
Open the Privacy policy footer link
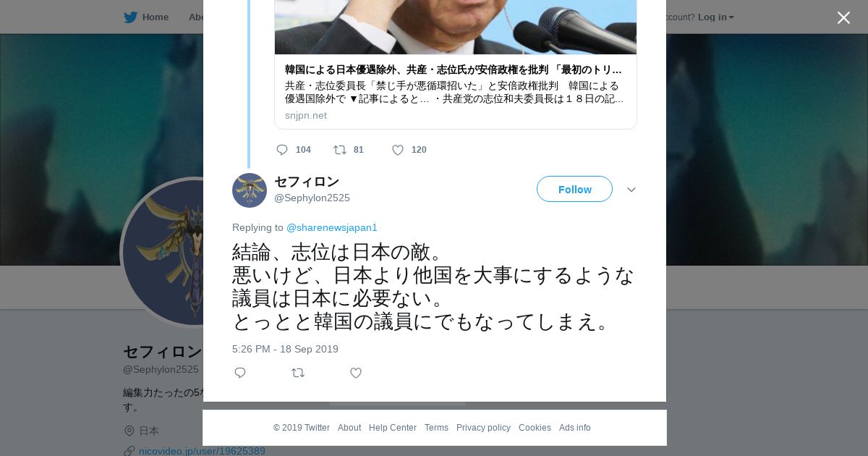point(483,428)
